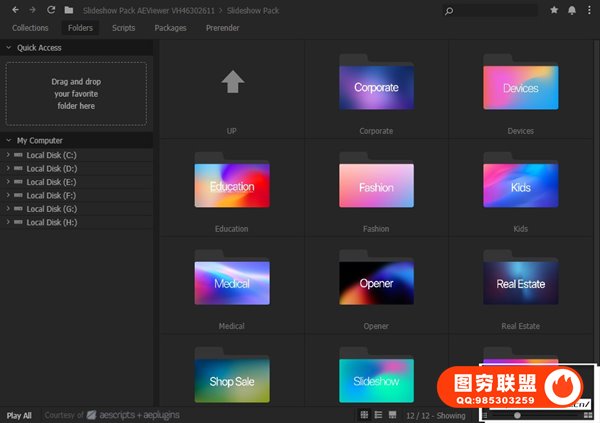Image resolution: width=600 pixels, height=423 pixels.
Task: Switch to the Collections tab
Action: [x=30, y=28]
